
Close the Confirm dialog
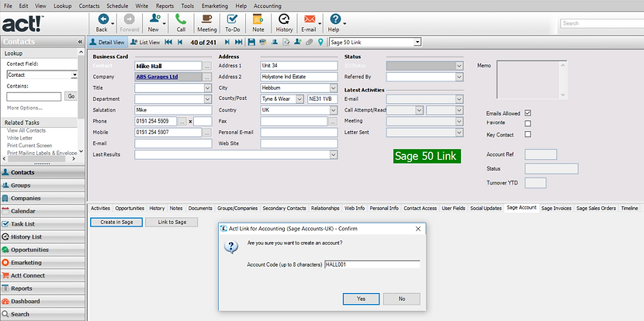pos(418,229)
